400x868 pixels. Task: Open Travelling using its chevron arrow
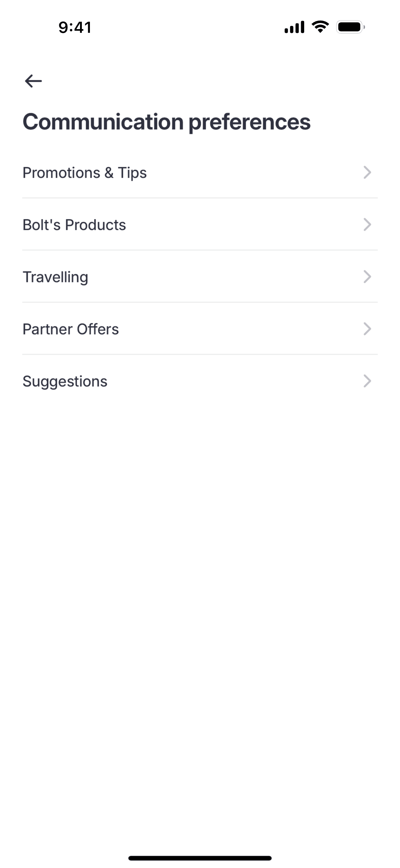(x=367, y=277)
